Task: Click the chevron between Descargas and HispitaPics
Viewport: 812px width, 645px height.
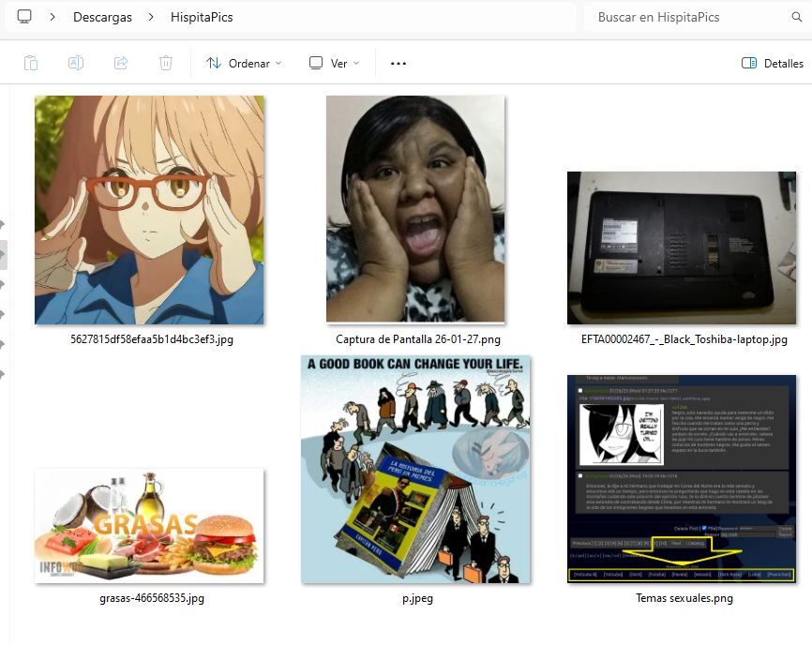Action: pos(150,17)
